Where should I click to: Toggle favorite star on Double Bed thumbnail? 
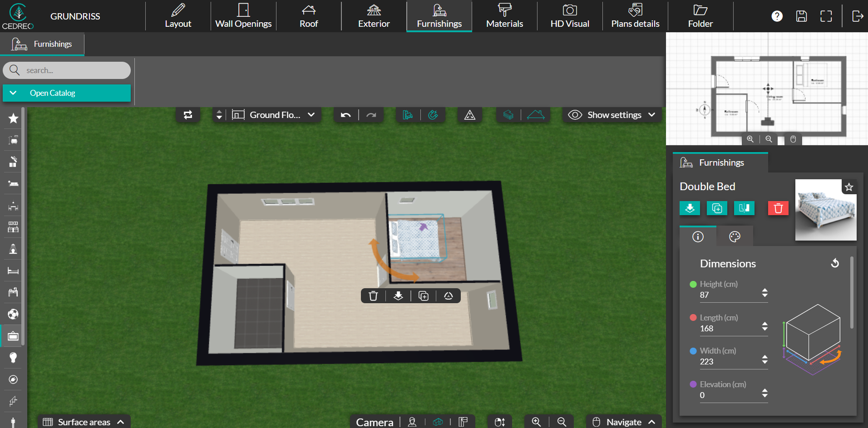click(x=849, y=187)
